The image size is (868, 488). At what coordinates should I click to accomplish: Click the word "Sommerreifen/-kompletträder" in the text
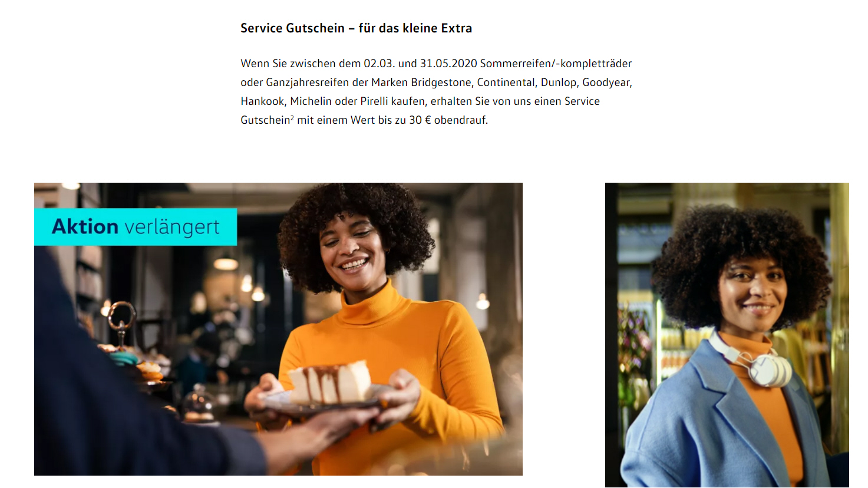click(x=556, y=64)
